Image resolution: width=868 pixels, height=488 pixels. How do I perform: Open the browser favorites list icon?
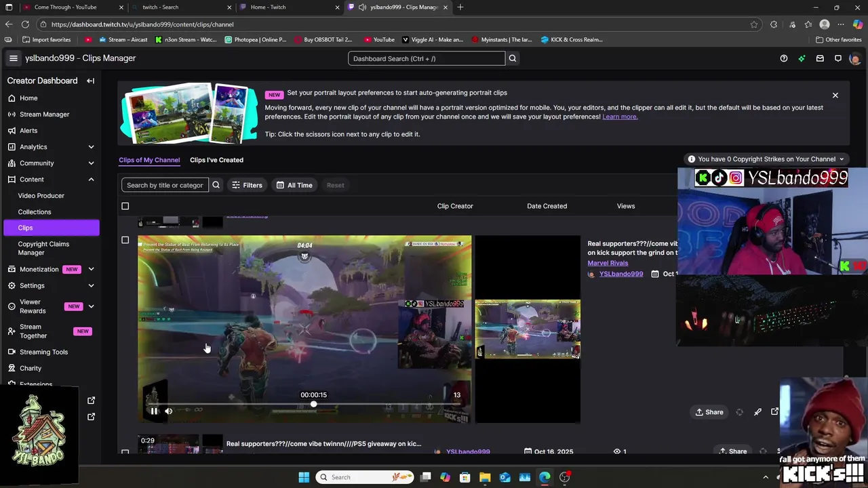point(808,24)
